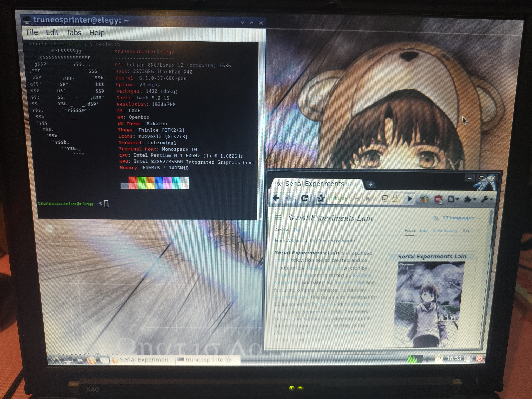
Task: Click the padlock security icon
Action: tap(395, 198)
